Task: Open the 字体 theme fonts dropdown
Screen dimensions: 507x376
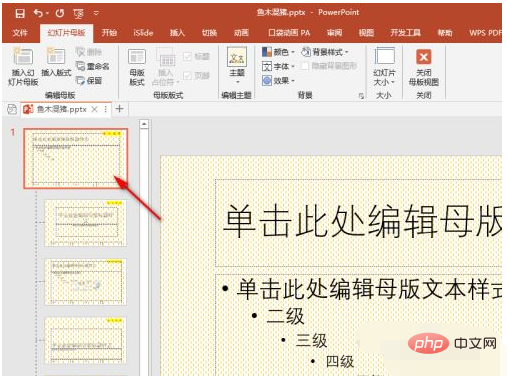Action: pyautogui.click(x=278, y=66)
